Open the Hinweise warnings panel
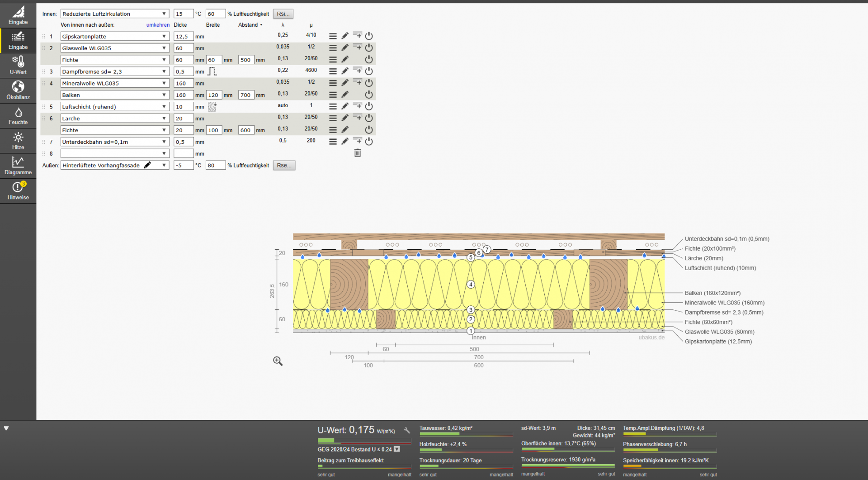The width and height of the screenshot is (868, 480). tap(18, 191)
